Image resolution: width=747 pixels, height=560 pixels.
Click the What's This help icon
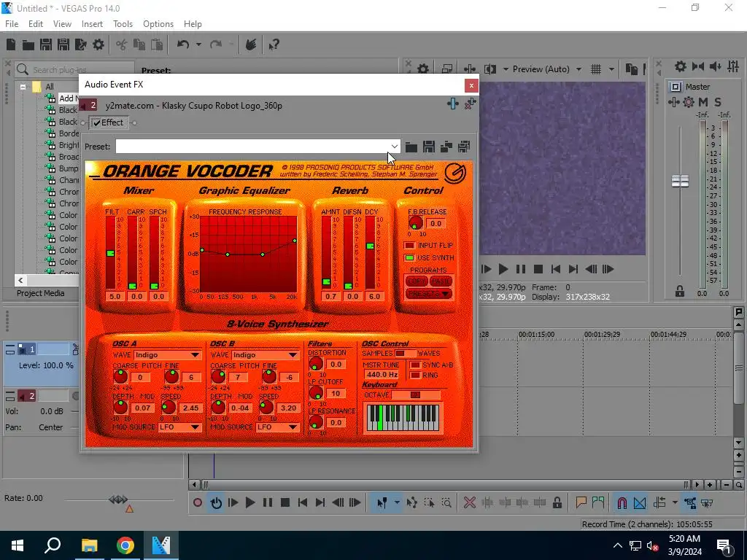(274, 44)
